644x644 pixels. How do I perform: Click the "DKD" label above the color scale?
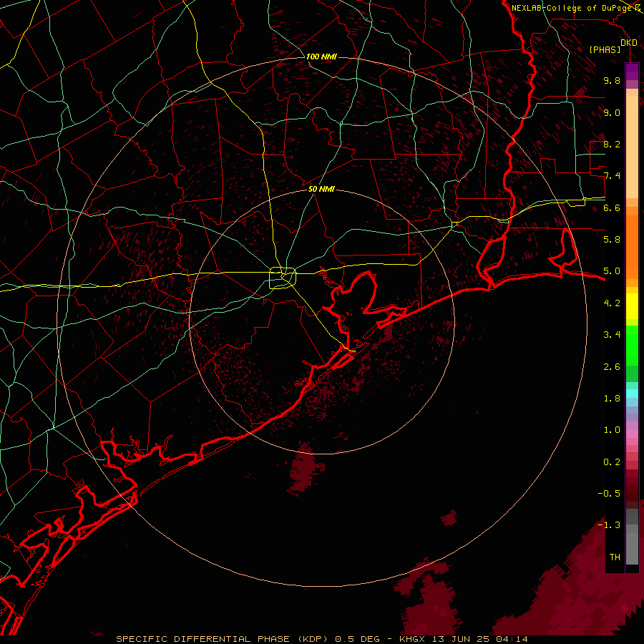coord(629,43)
